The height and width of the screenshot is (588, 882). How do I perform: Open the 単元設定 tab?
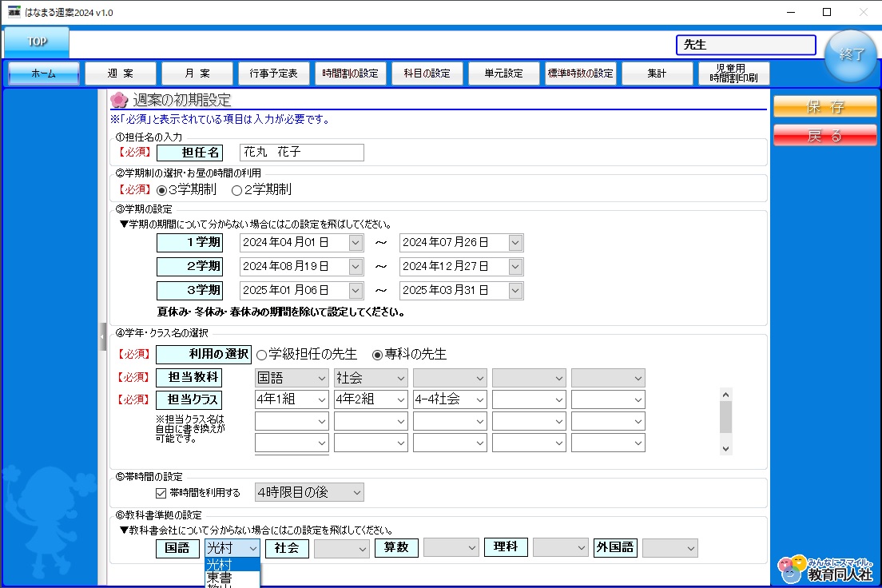[x=503, y=73]
